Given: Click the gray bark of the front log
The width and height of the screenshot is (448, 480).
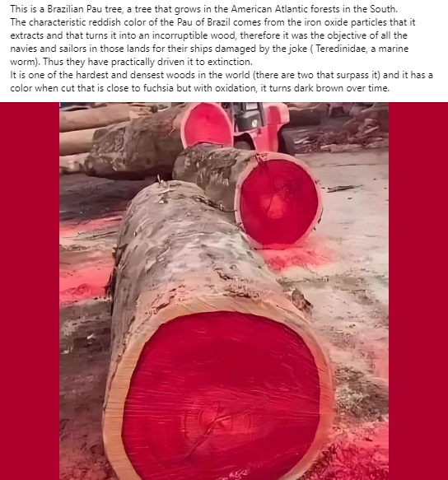Looking at the screenshot, I should click(184, 245).
